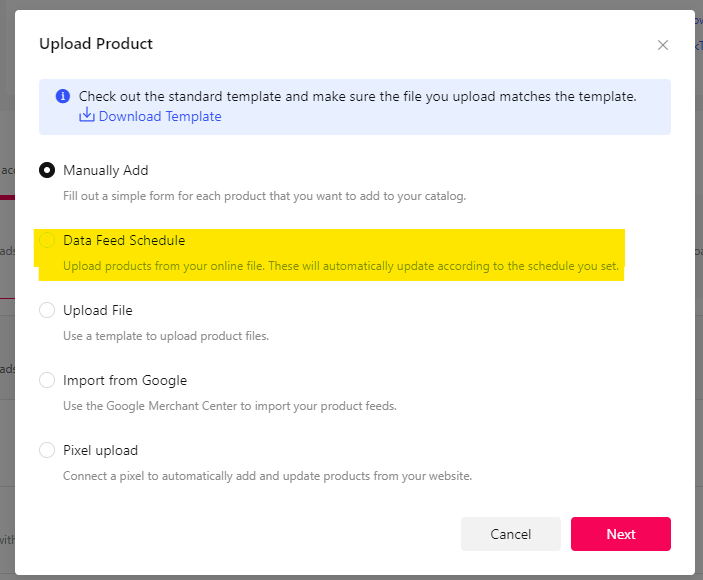Screen dimensions: 703x580
Task: Choose the Upload File radio option
Action: [x=47, y=310]
